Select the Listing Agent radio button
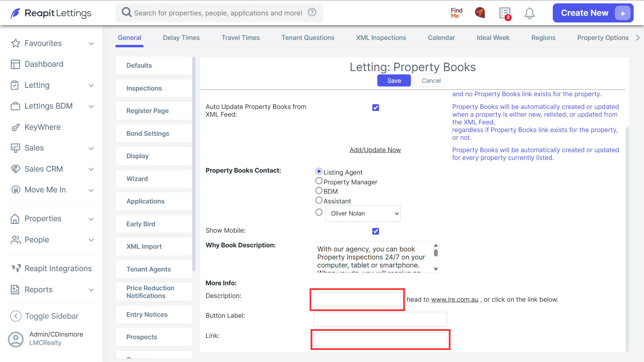This screenshot has height=362, width=644. point(319,171)
